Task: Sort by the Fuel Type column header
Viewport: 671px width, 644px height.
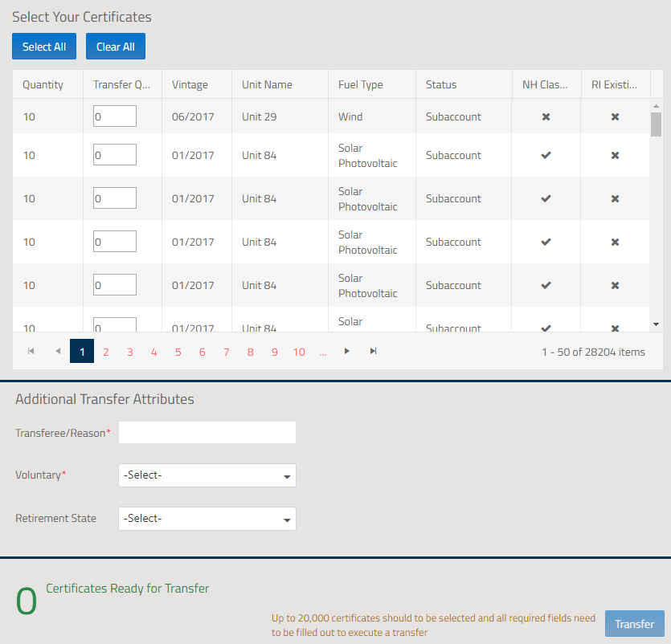Action: (360, 84)
